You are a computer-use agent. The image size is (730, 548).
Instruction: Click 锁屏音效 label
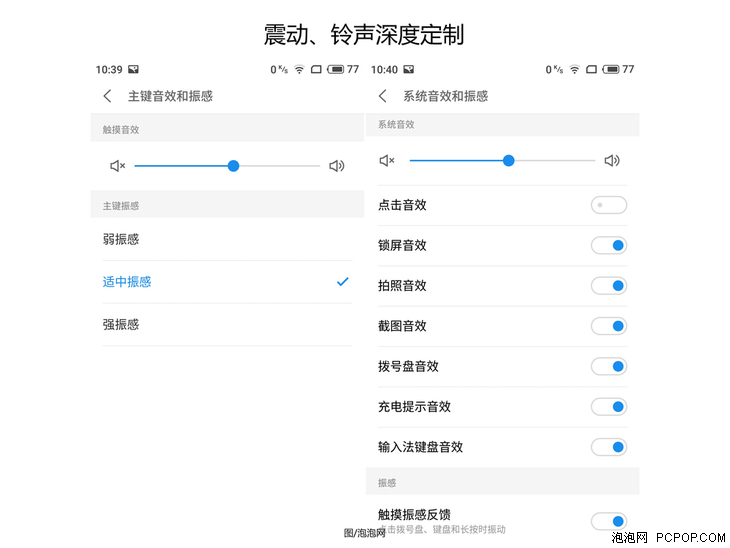click(x=402, y=245)
